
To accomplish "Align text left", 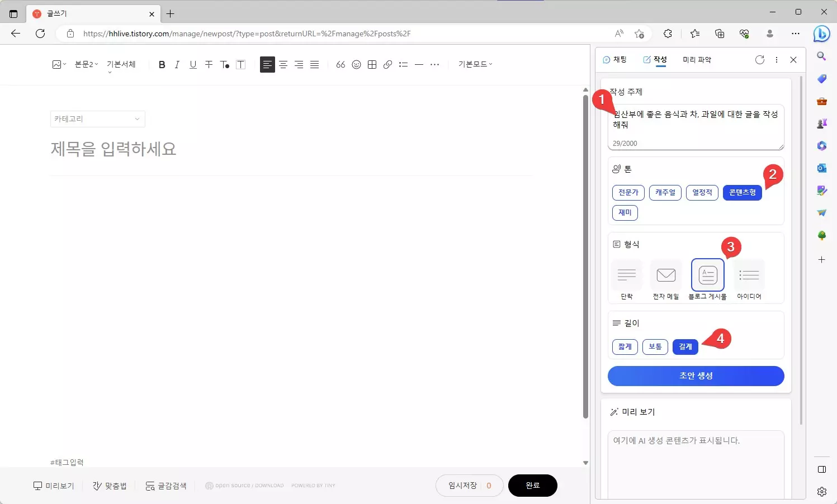I will [x=268, y=65].
